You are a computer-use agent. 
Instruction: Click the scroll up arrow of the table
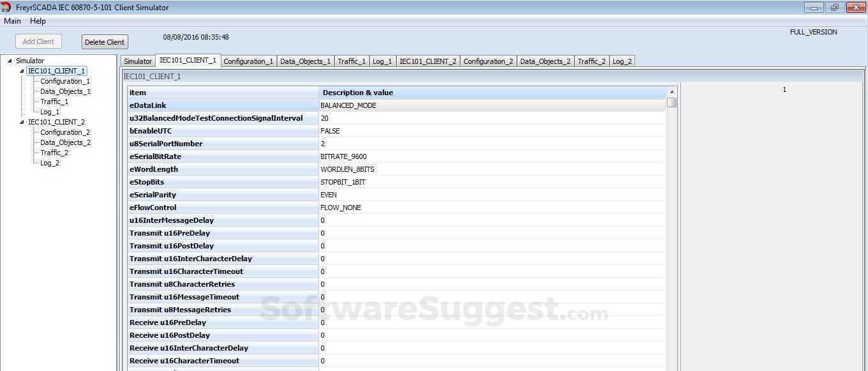pyautogui.click(x=671, y=93)
